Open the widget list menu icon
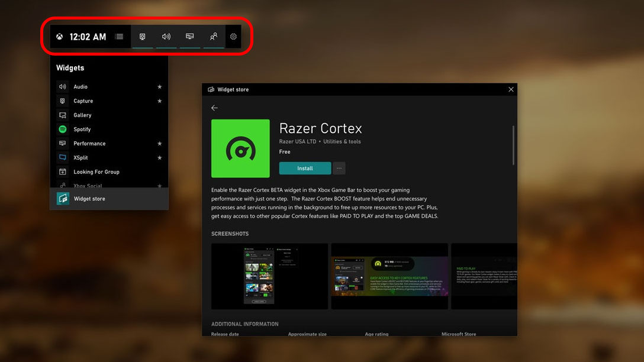This screenshot has height=362, width=644. click(119, 36)
